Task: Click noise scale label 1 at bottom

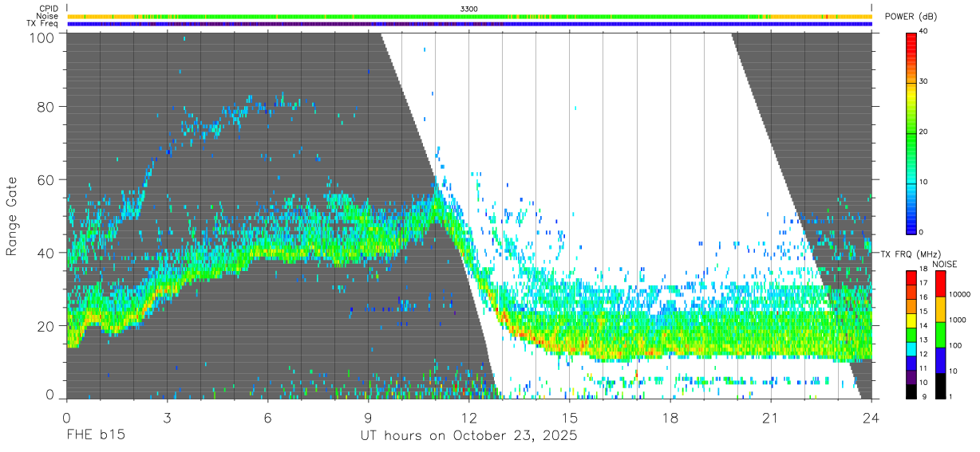Action: pos(950,396)
